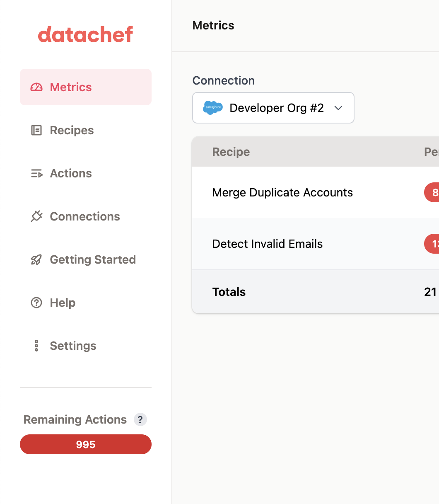Click the chevron next to Developer Org #2
This screenshot has width=439, height=504.
coord(338,108)
